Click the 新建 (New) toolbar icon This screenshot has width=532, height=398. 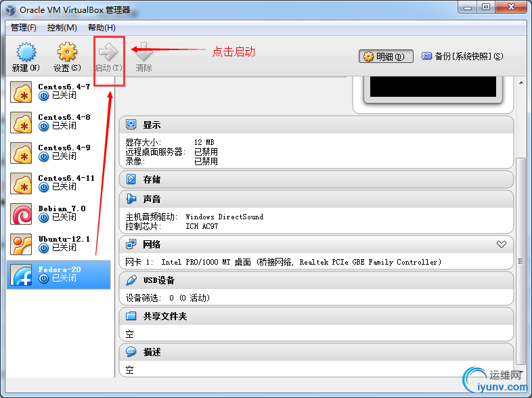coord(26,52)
